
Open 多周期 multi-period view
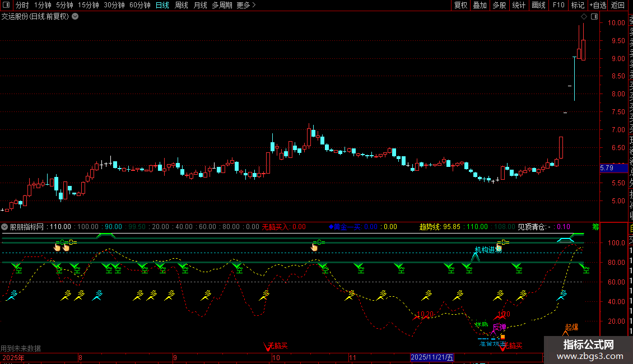point(222,5)
